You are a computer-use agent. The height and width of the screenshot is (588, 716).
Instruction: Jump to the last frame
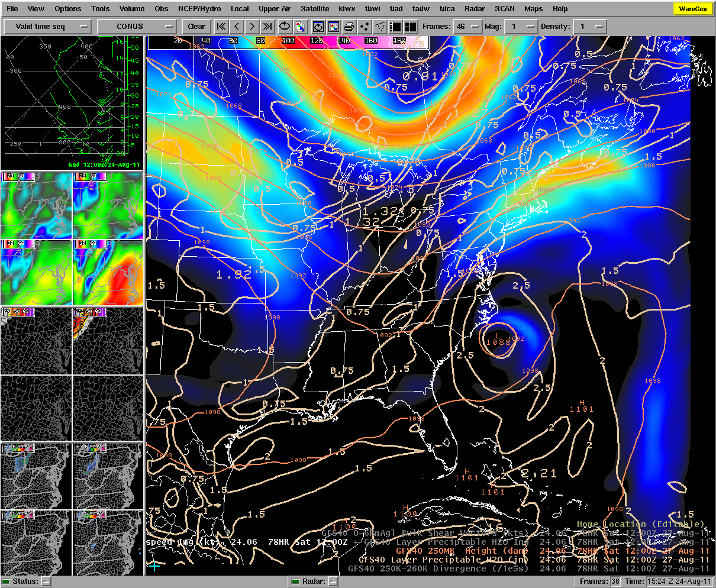267,27
